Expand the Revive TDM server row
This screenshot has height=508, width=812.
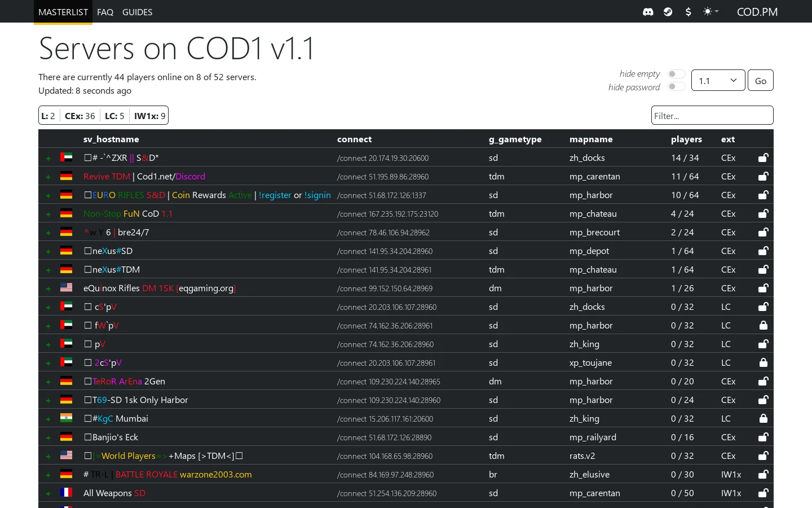48,177
